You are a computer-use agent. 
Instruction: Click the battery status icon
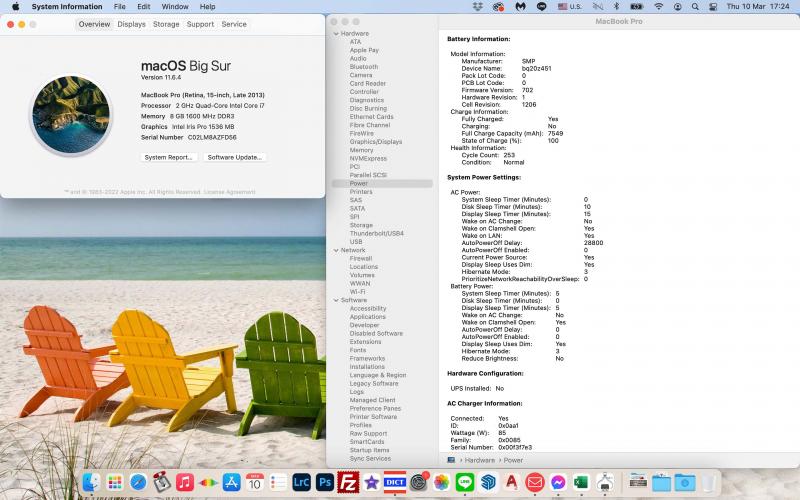tap(637, 7)
